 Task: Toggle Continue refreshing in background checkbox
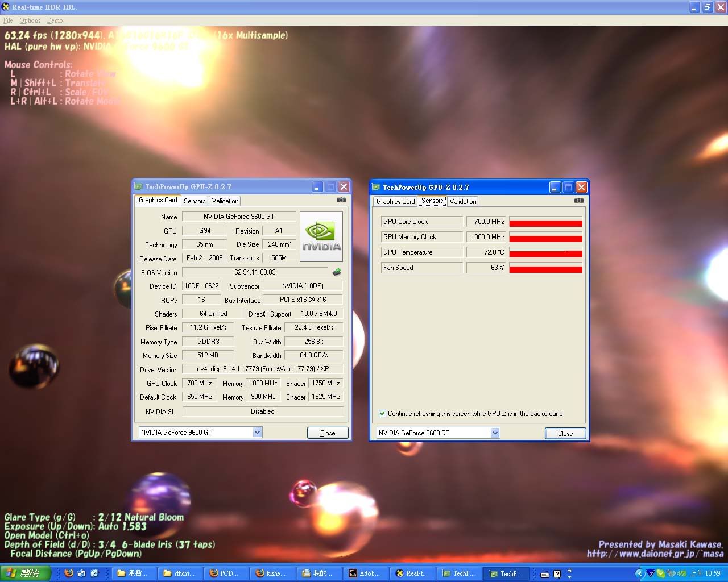point(382,414)
